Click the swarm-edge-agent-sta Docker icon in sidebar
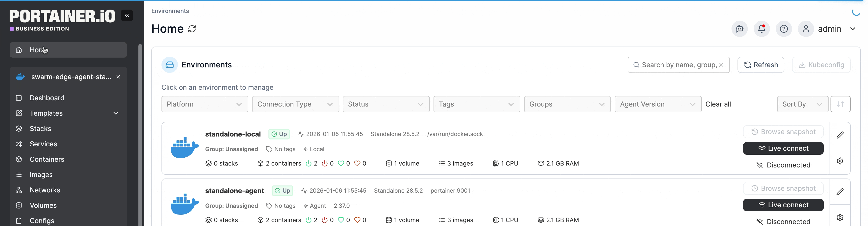Image resolution: width=868 pixels, height=226 pixels. click(21, 77)
